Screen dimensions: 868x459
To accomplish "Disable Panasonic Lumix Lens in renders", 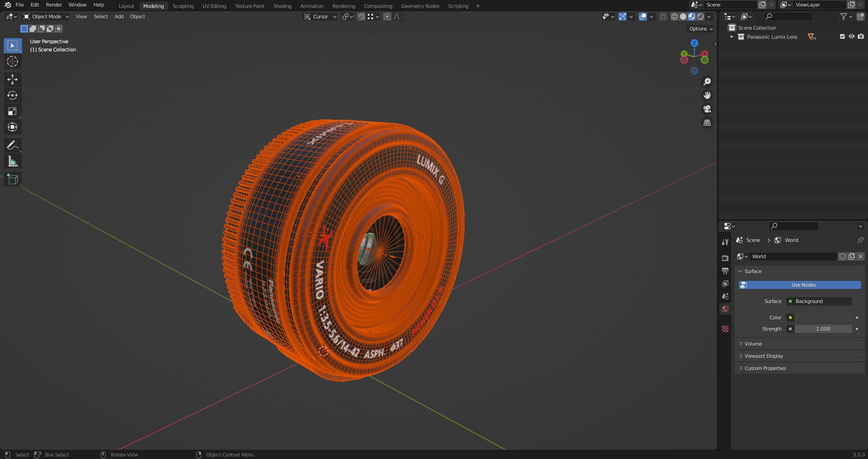I will click(861, 37).
